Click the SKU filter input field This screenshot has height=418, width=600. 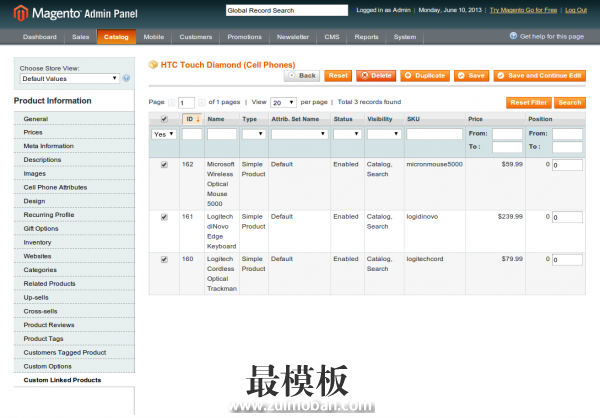coord(434,134)
